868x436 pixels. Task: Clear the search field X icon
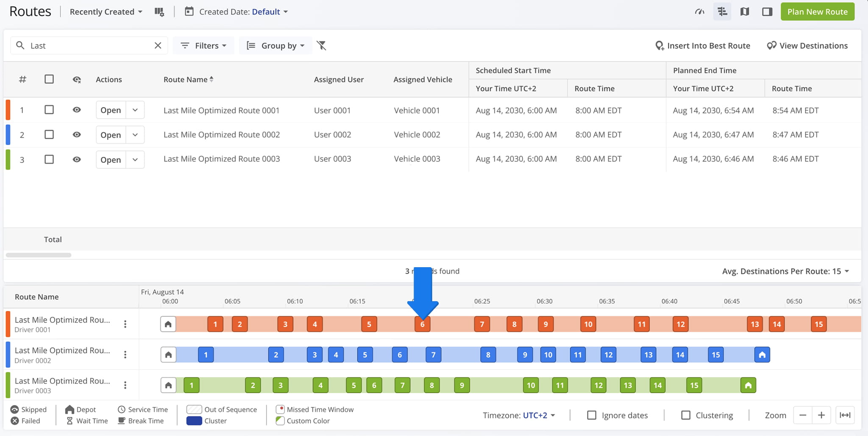[158, 45]
